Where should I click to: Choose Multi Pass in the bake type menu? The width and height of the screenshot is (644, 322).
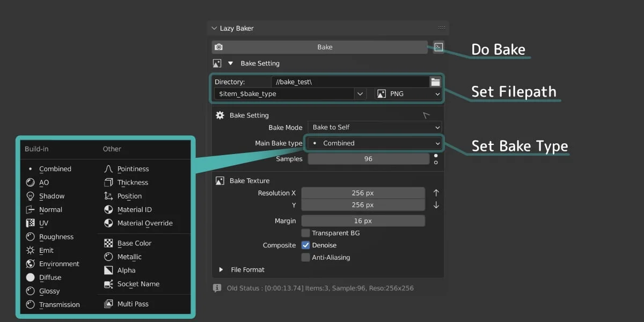(x=133, y=304)
